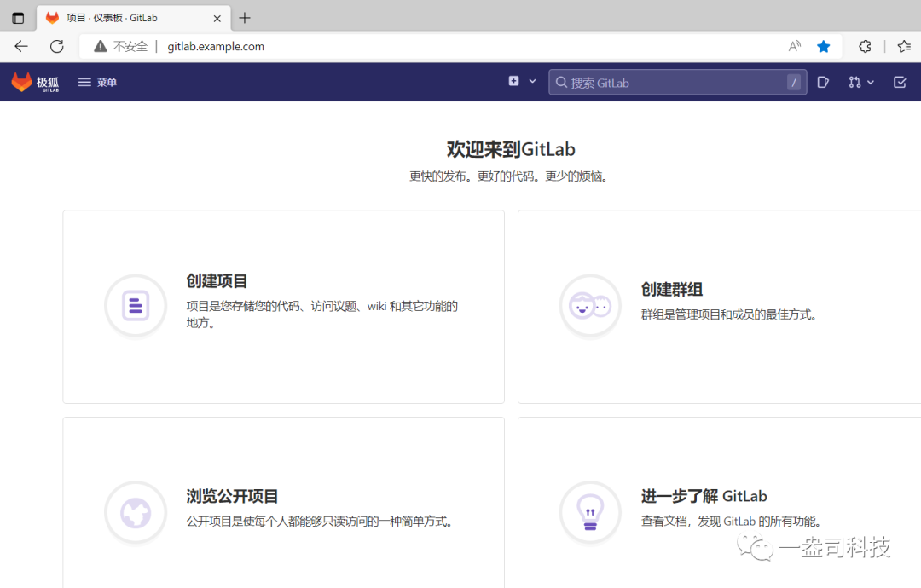Open the merge requests icon in navbar
Viewport: 921px width, 588px height.
tap(854, 82)
